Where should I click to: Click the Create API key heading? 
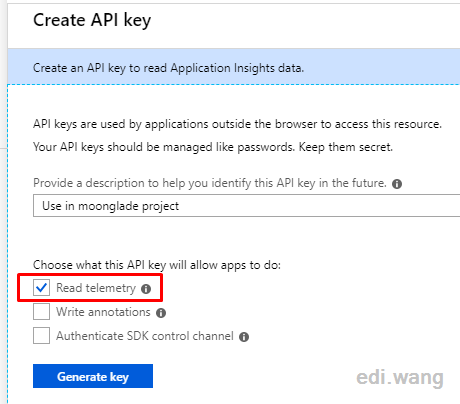(92, 20)
